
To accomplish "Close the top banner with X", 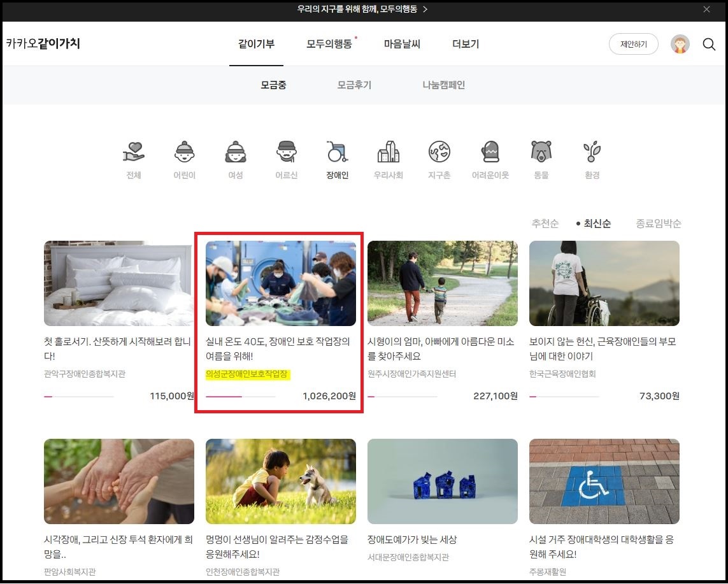I will coord(706,10).
